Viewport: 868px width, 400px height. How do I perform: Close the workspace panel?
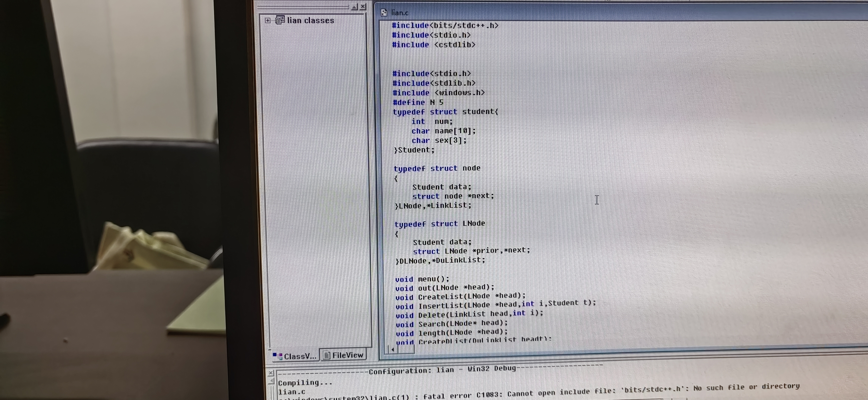(363, 6)
